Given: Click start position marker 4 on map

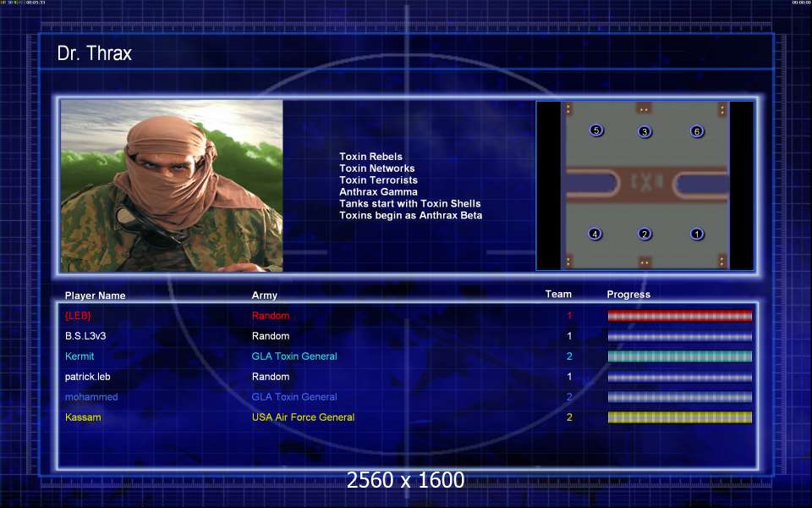Looking at the screenshot, I should (x=595, y=234).
